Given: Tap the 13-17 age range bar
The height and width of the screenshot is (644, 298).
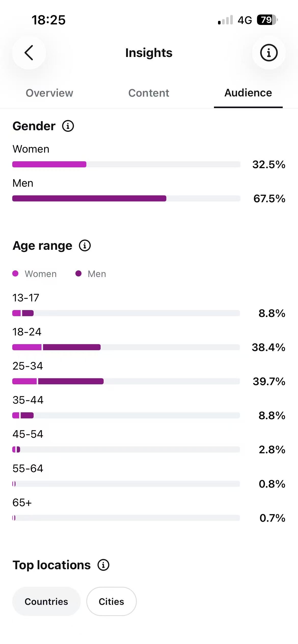Looking at the screenshot, I should pyautogui.click(x=126, y=313).
